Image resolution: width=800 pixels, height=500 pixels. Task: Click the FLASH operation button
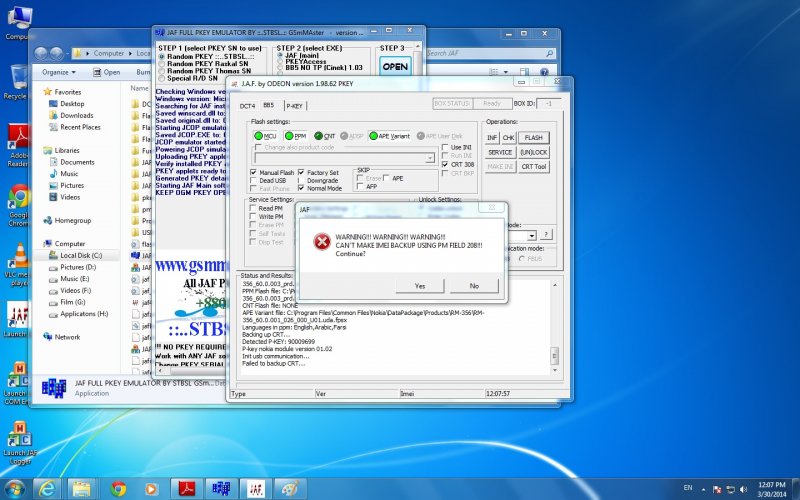(533, 138)
